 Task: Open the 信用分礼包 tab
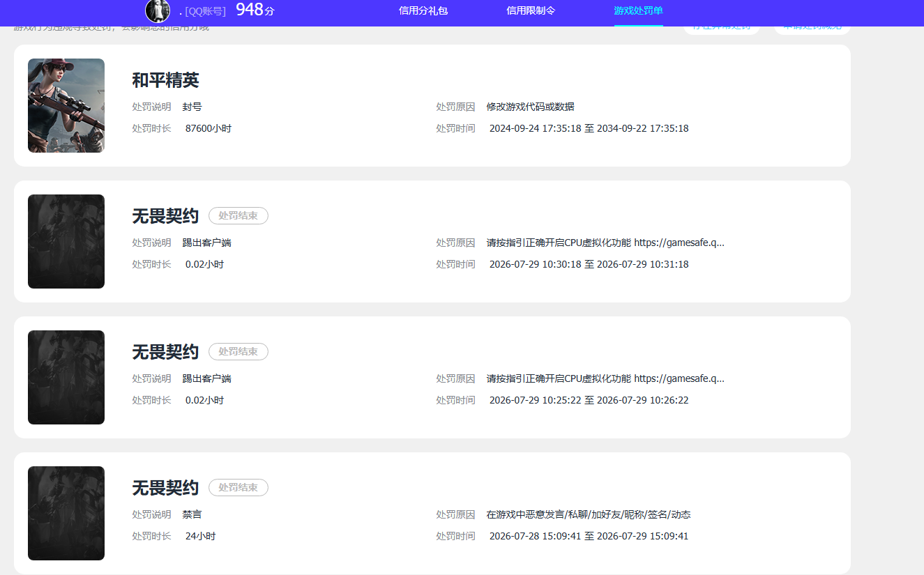pos(423,11)
